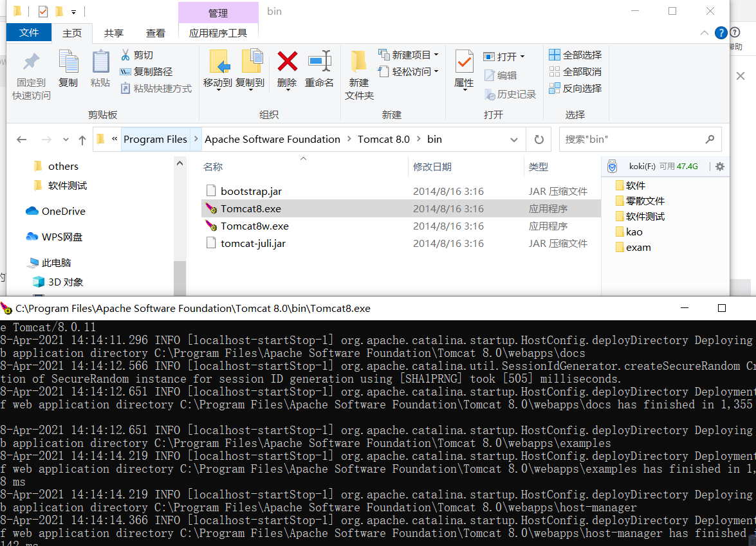
Task: Go up one folder level
Action: click(82, 140)
